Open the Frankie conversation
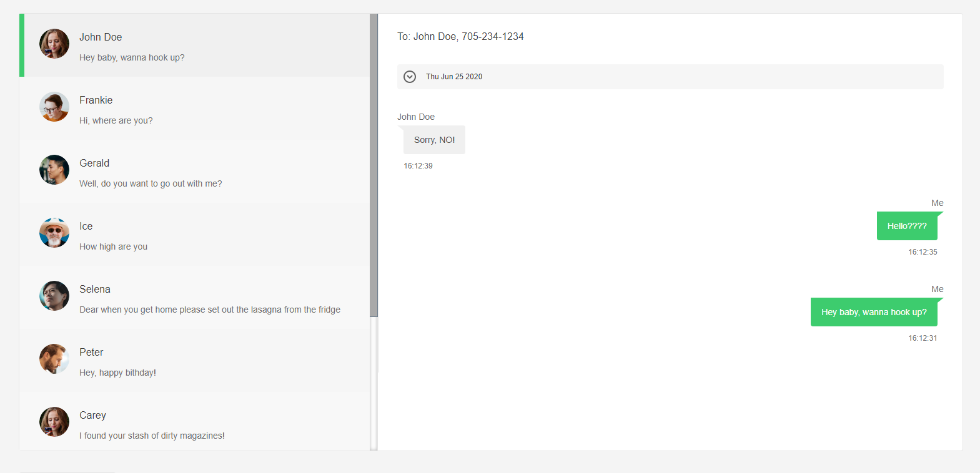 click(194, 109)
